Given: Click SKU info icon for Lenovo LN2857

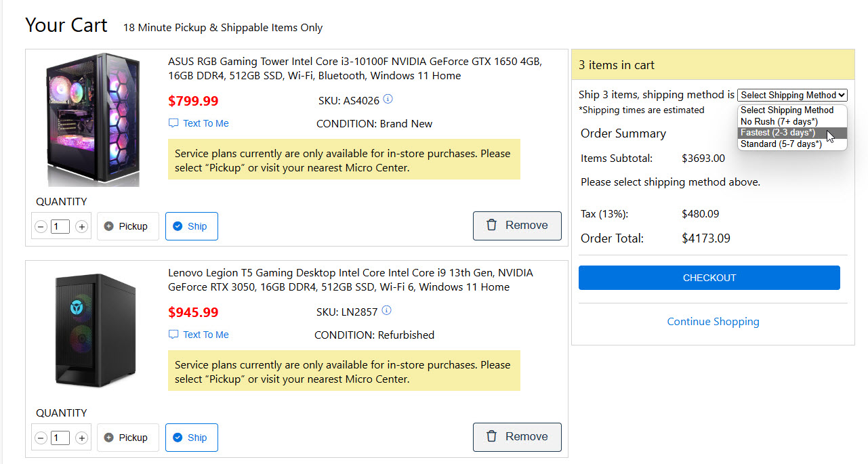Looking at the screenshot, I should click(387, 311).
